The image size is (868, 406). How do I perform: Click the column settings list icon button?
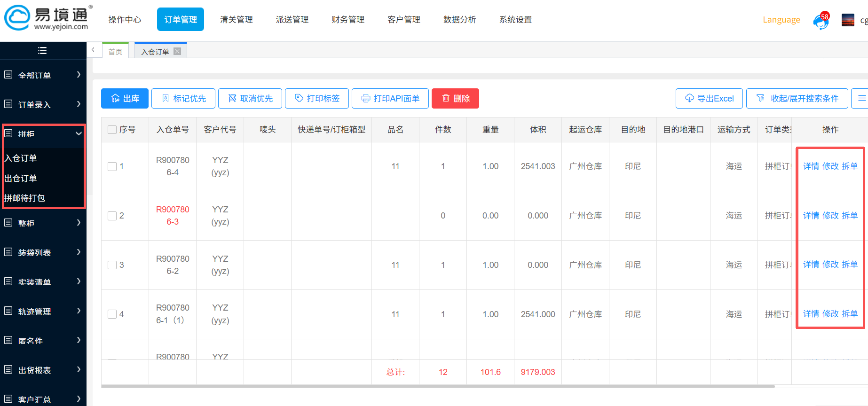coord(861,98)
